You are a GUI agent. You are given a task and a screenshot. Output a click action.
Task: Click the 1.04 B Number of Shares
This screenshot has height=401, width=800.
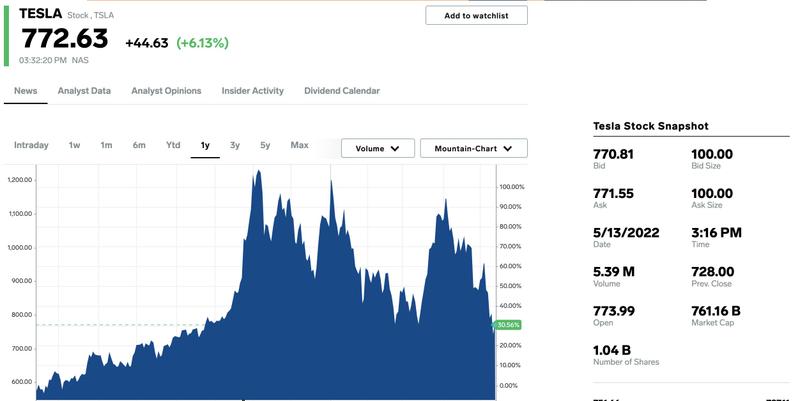(x=612, y=350)
